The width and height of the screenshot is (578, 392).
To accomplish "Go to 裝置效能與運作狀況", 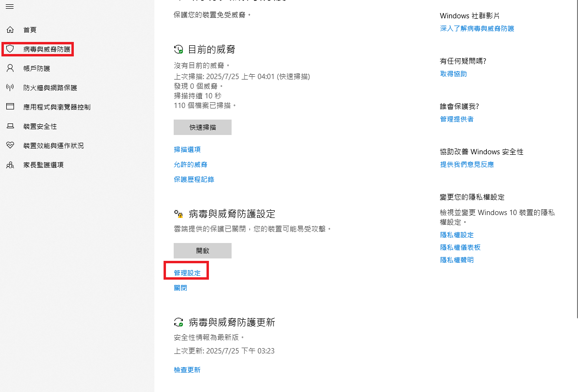I will coord(54,146).
